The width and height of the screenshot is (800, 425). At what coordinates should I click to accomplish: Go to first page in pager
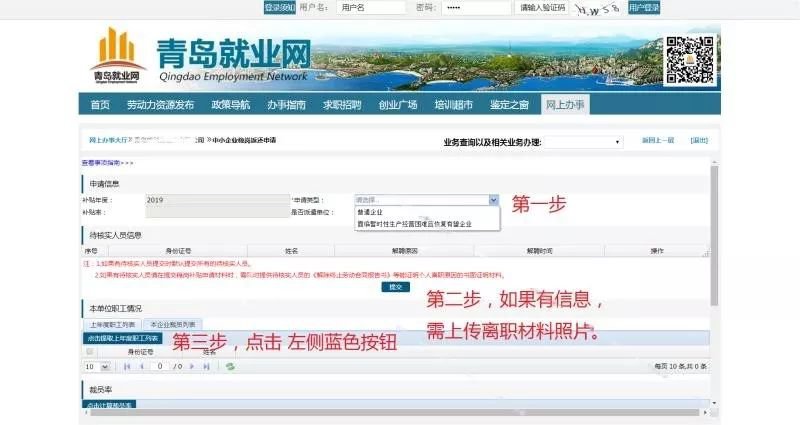tap(127, 367)
